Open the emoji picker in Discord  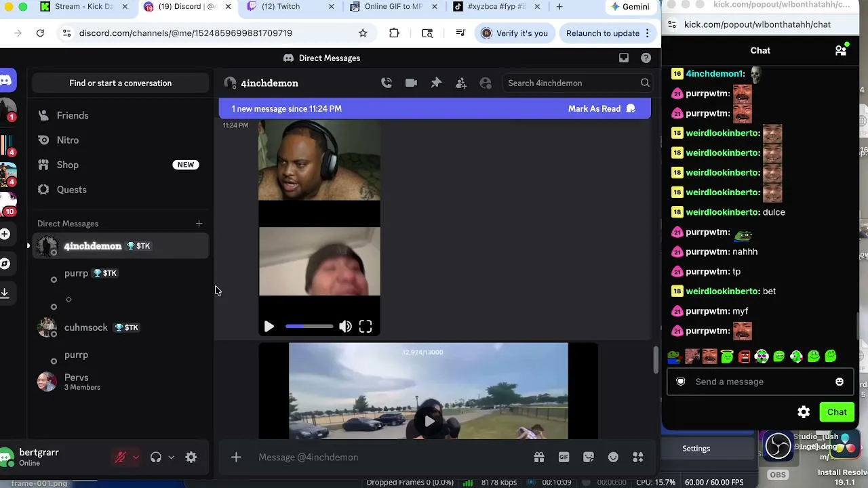[613, 457]
